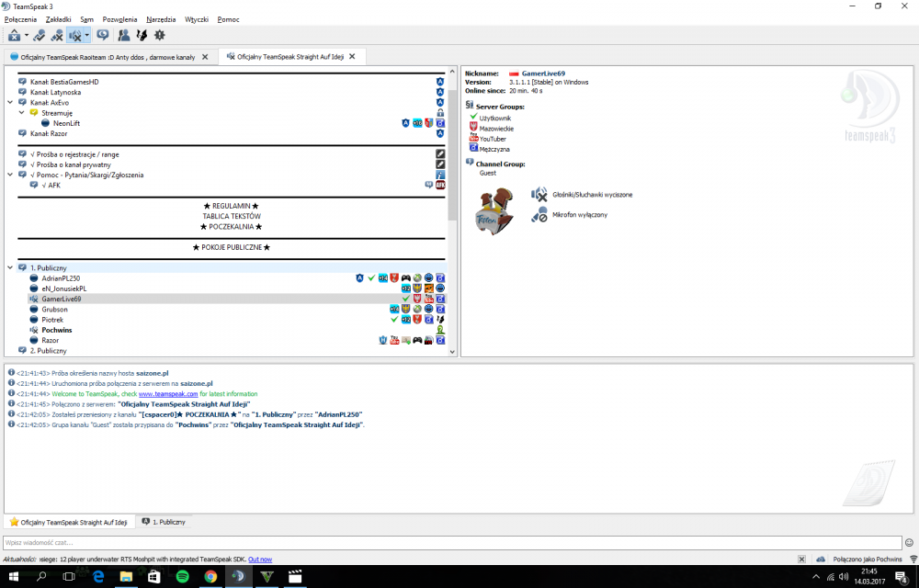Open the Połączenia menu
The height and width of the screenshot is (588, 919).
click(20, 19)
